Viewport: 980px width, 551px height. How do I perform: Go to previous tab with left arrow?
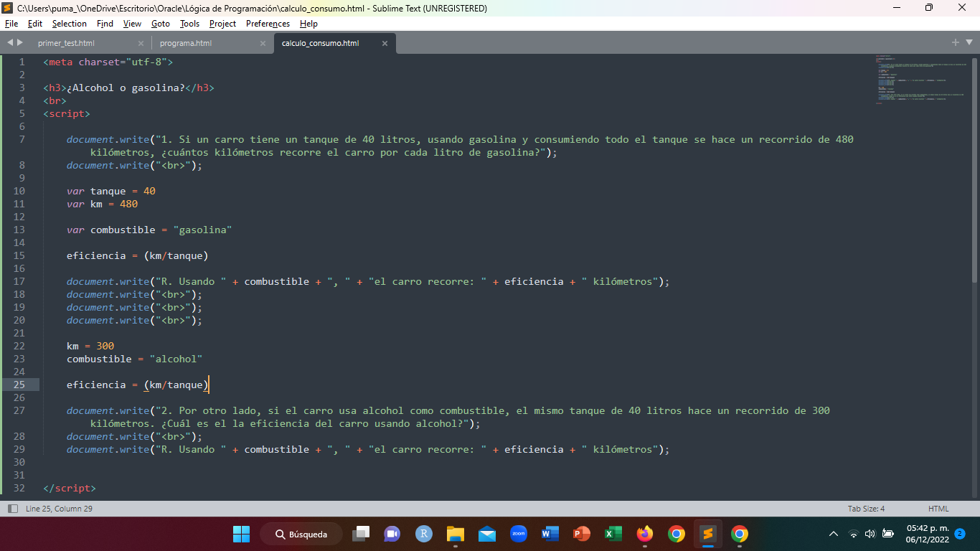click(10, 43)
